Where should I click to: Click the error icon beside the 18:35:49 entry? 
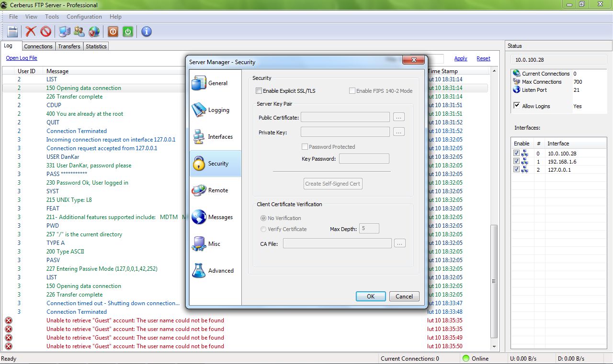pyautogui.click(x=9, y=338)
